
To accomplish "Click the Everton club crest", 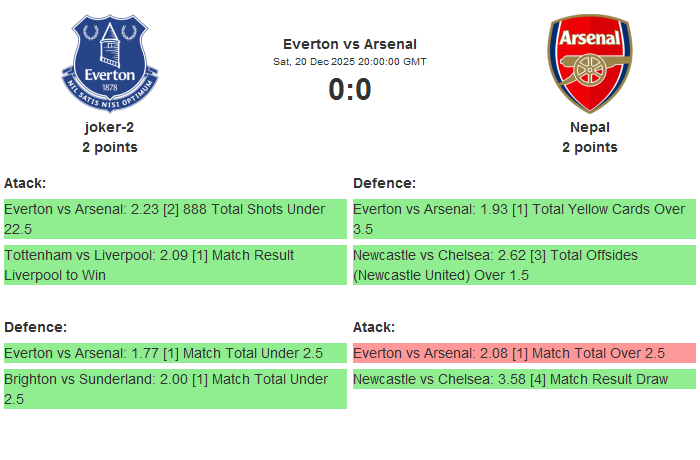I will coord(110,63).
